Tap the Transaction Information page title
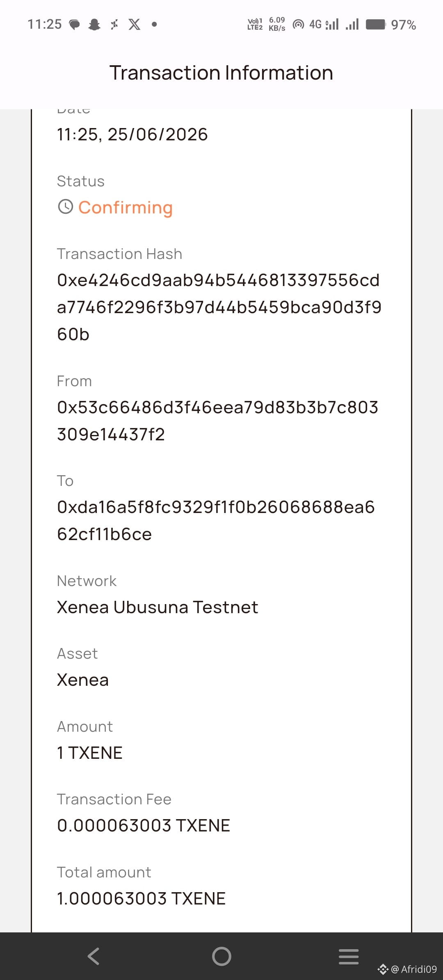The image size is (443, 980). coord(221,73)
